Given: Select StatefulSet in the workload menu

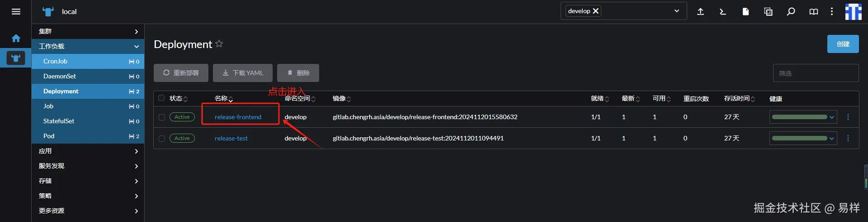Looking at the screenshot, I should click(88, 121).
